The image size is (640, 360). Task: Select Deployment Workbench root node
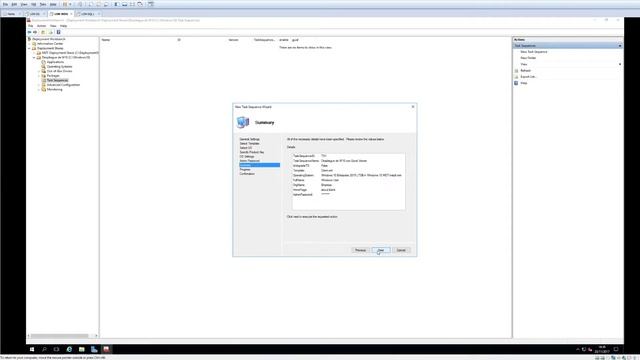(49, 39)
